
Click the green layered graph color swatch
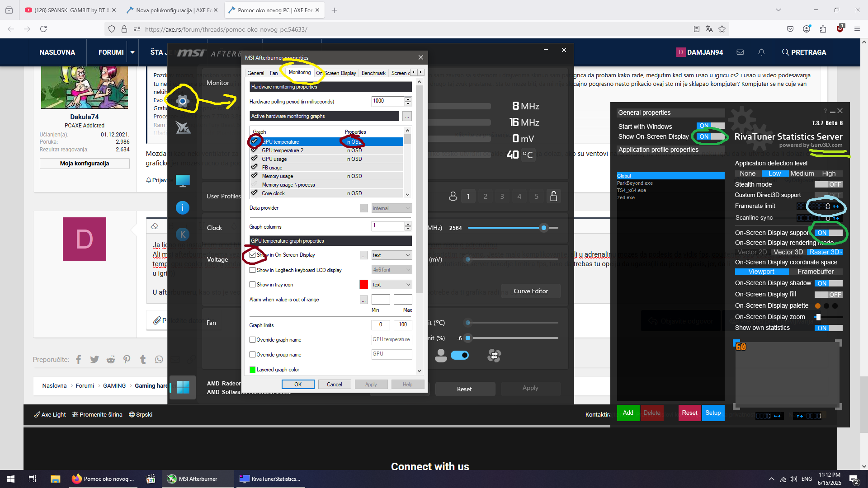click(253, 370)
